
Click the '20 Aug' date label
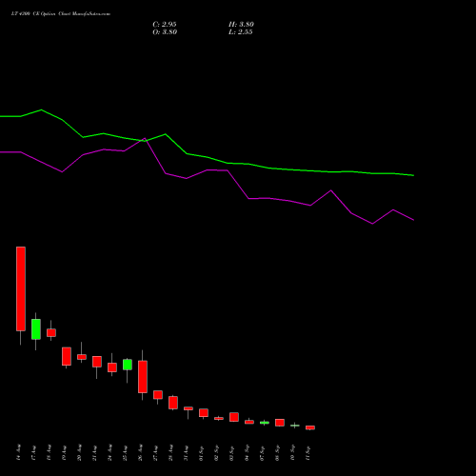[x=79, y=452]
